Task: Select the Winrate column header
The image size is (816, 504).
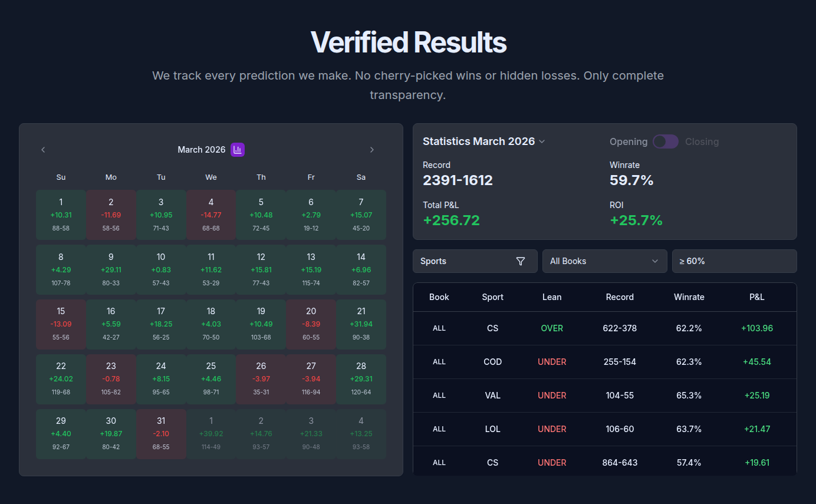Action: pyautogui.click(x=689, y=297)
